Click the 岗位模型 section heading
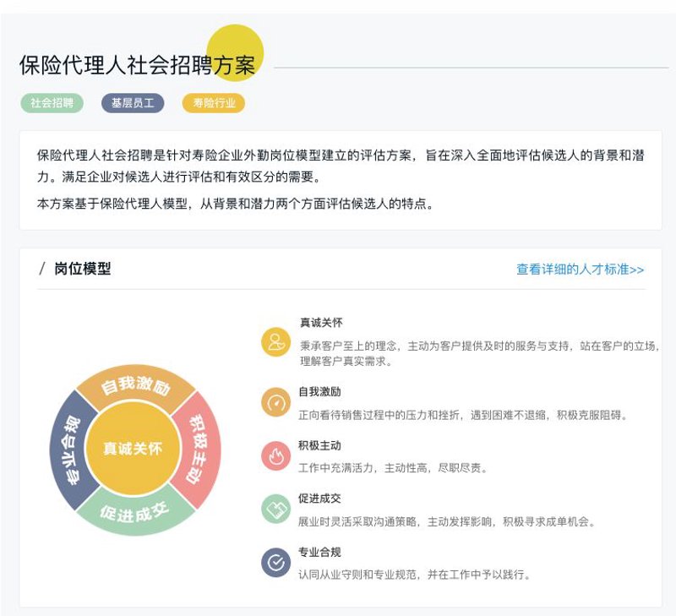Viewport: 676px width, 616px height. point(82,269)
